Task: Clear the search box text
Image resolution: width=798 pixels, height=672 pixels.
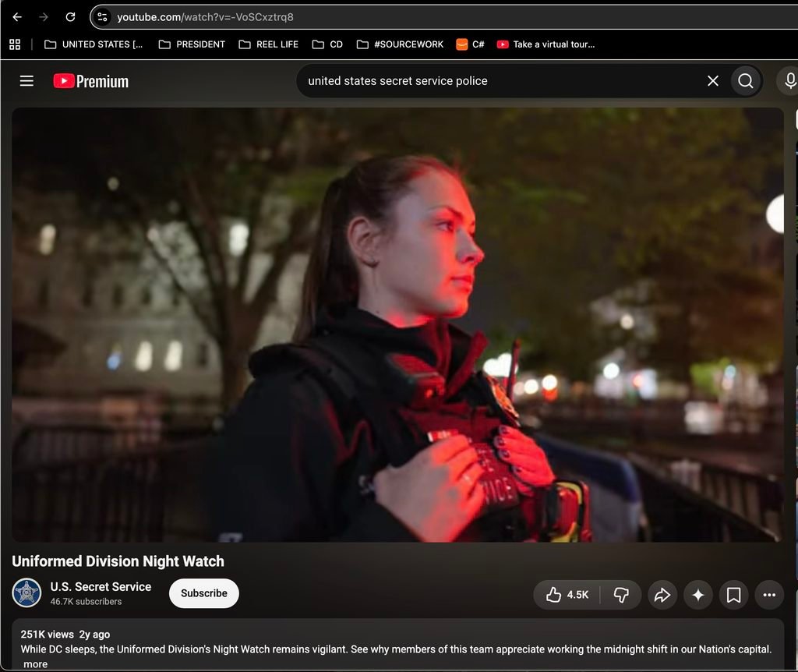Action: pos(712,81)
